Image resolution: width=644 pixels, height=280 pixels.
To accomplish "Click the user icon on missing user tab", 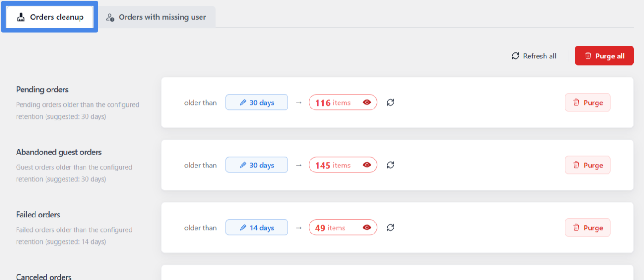I will pyautogui.click(x=109, y=17).
